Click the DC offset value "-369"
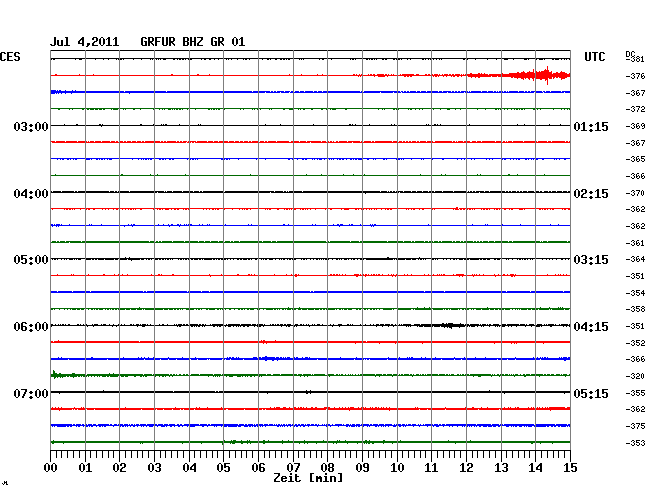 pyautogui.click(x=636, y=126)
